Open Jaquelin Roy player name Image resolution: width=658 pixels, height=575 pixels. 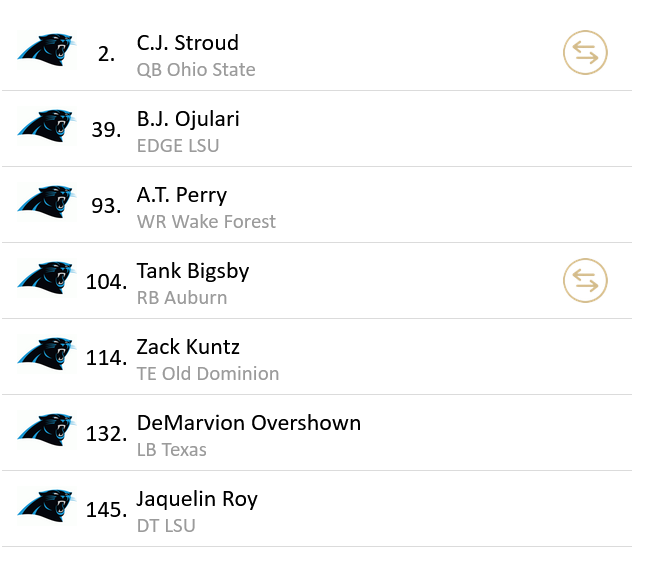coord(197,499)
